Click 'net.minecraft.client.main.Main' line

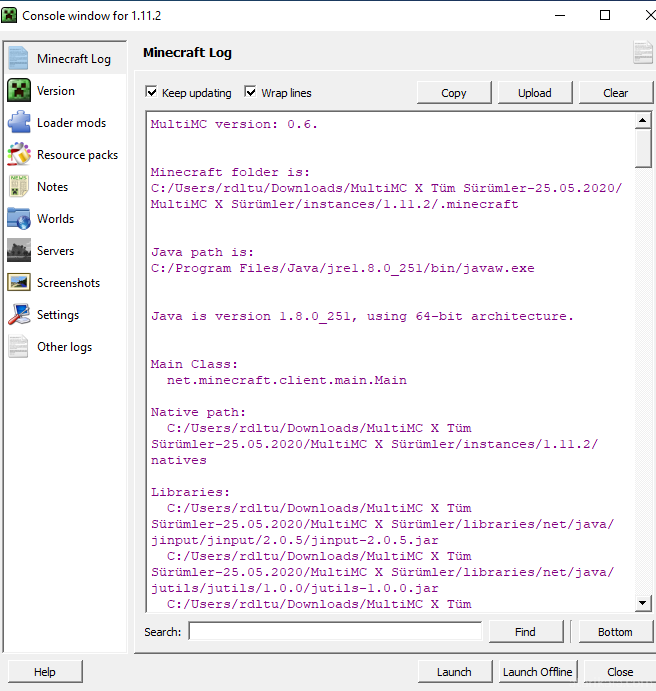(287, 380)
